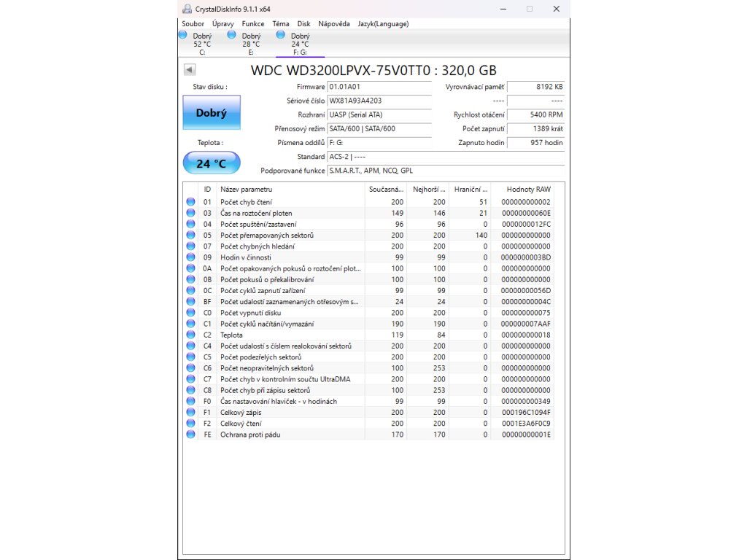The height and width of the screenshot is (560, 747).
Task: Open the Jazyk(Language) menu
Action: click(383, 23)
